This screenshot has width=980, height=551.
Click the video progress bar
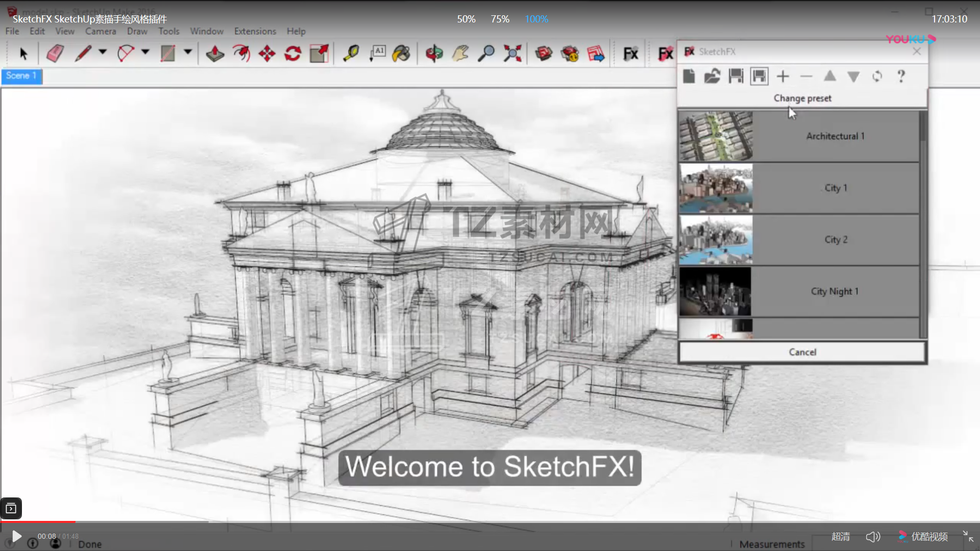coord(490,521)
